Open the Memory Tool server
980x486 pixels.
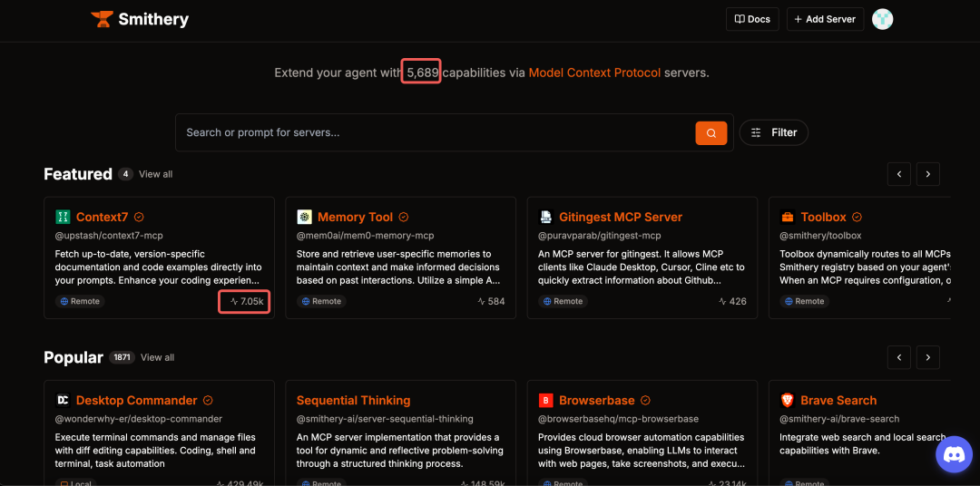point(355,218)
